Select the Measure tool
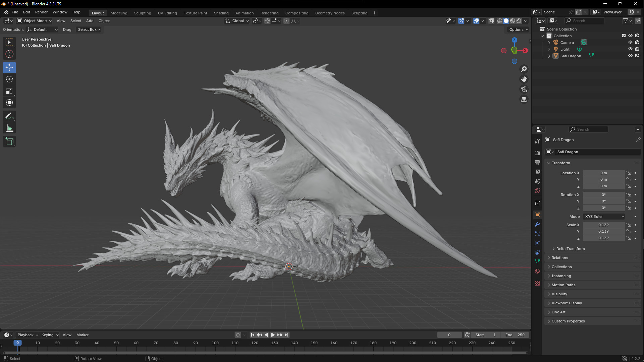 click(9, 128)
